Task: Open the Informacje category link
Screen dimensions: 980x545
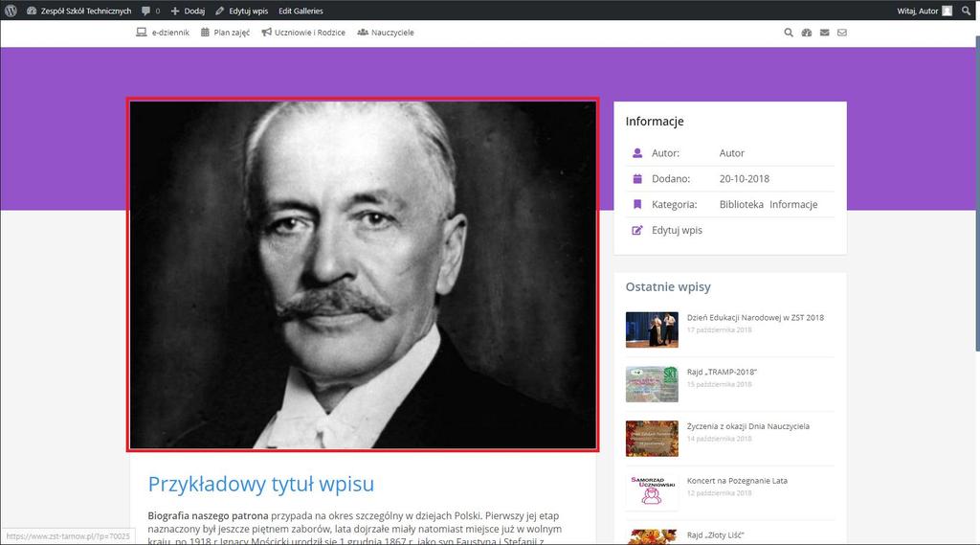Action: click(793, 205)
